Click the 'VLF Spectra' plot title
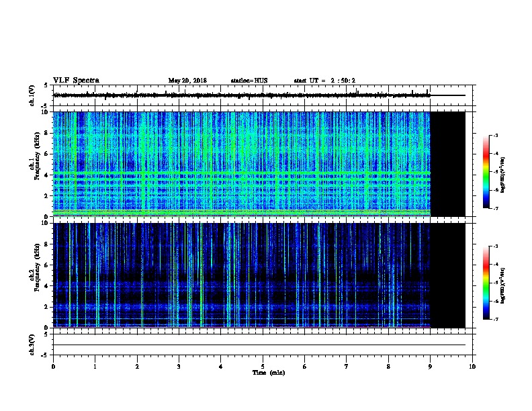This screenshot has width=532, height=411. point(76,81)
